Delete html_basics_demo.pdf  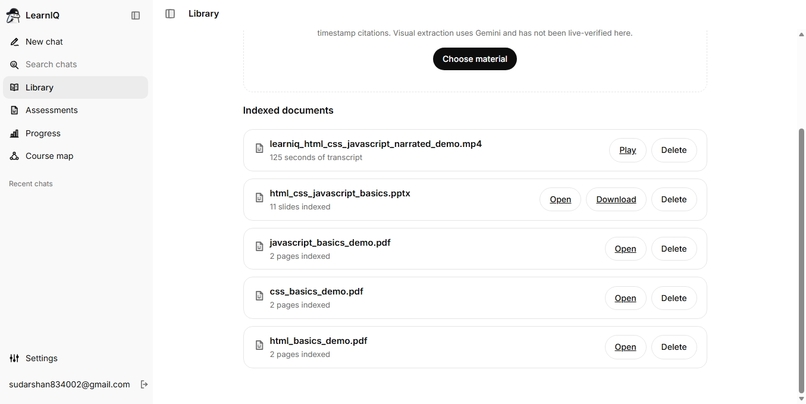[674, 347]
